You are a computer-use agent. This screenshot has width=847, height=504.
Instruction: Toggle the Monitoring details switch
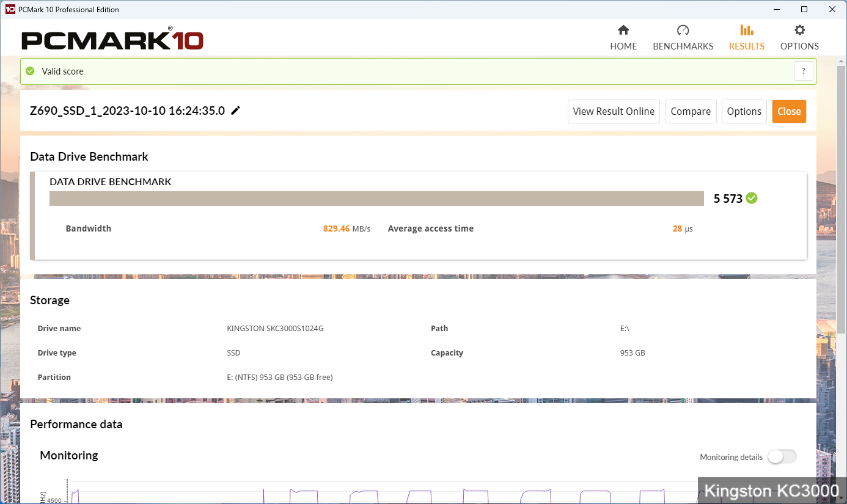(x=782, y=456)
